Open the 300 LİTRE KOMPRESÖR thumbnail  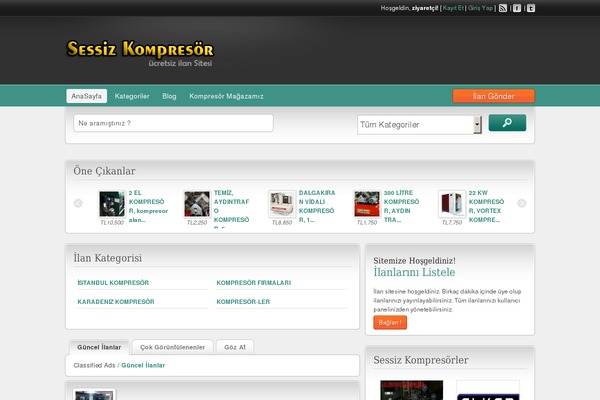pos(367,204)
